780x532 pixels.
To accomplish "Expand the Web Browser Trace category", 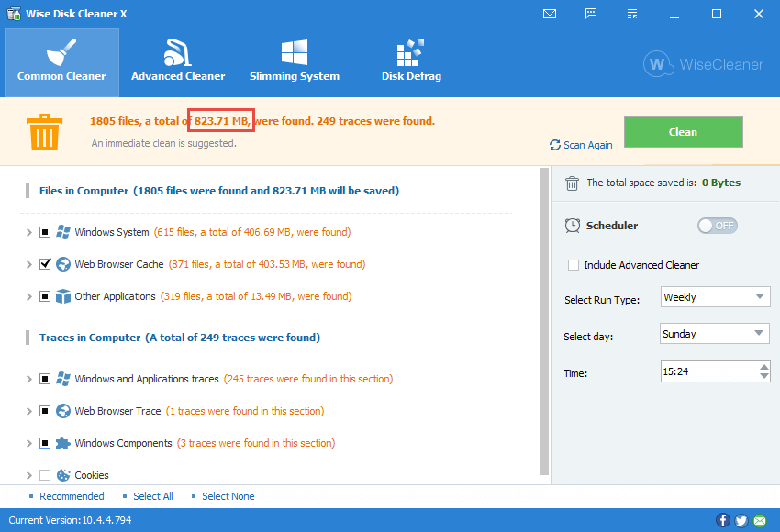I will click(x=28, y=411).
